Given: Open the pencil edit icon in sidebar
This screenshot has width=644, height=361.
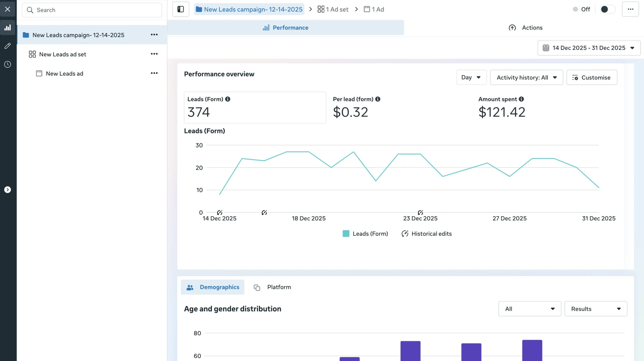Looking at the screenshot, I should point(8,46).
